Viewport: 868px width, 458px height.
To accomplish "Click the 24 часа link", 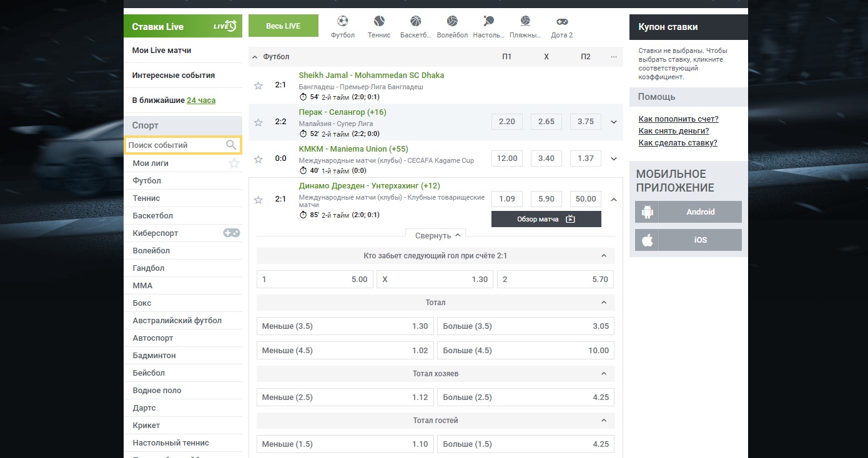I will [201, 100].
